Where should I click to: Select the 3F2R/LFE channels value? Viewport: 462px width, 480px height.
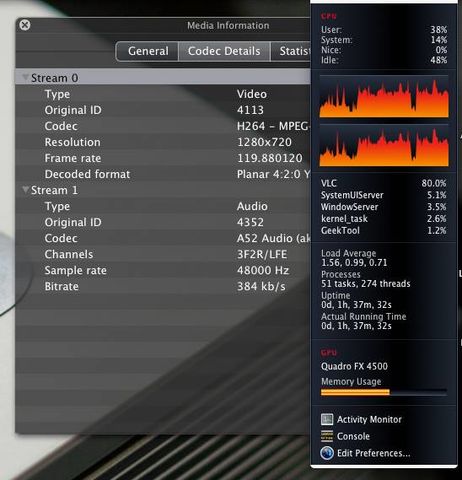[x=262, y=254]
